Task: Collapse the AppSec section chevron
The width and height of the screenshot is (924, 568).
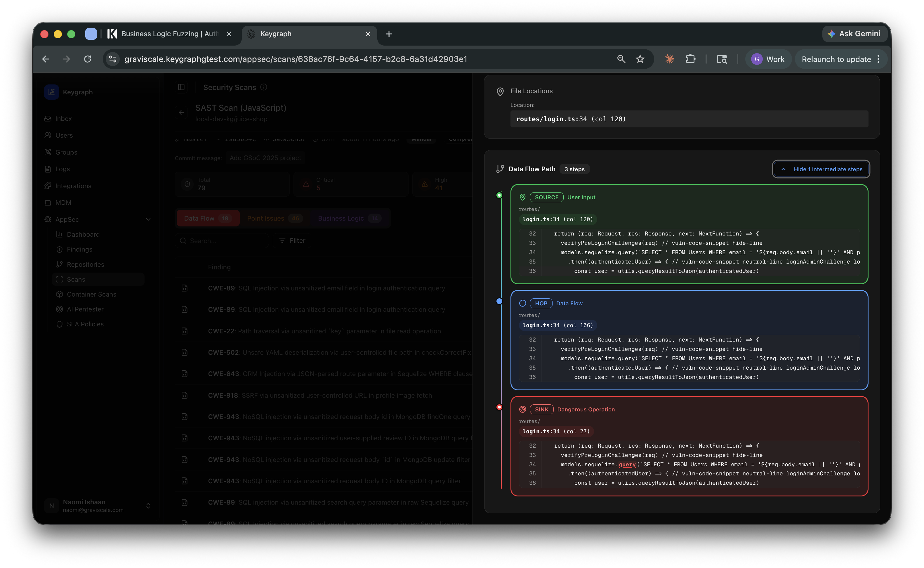Action: click(x=148, y=219)
